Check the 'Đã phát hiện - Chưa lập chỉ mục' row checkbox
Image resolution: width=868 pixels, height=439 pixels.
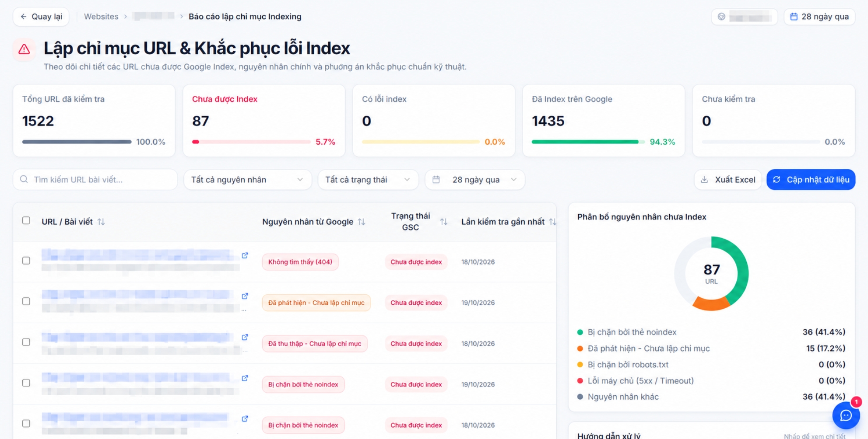coord(26,301)
